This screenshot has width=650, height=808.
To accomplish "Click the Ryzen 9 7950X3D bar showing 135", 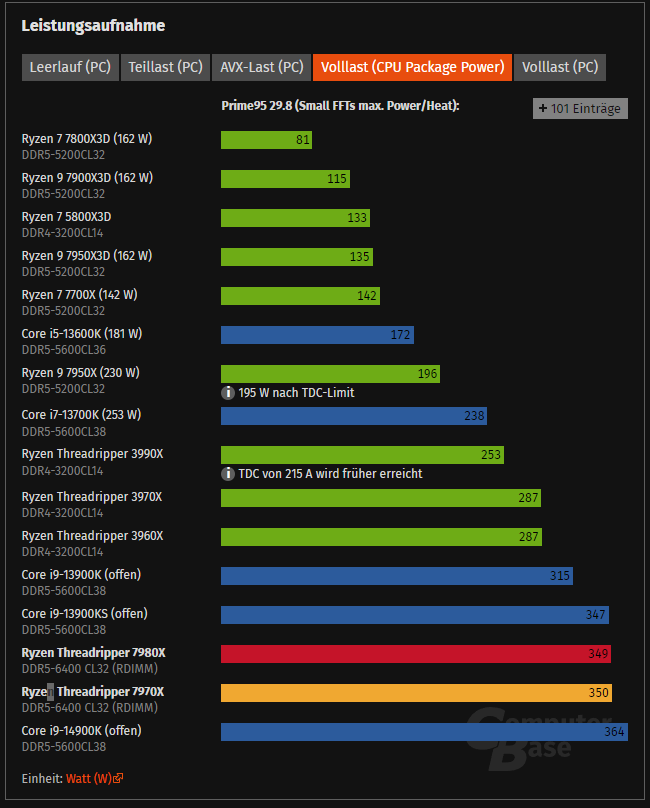I will click(x=297, y=257).
